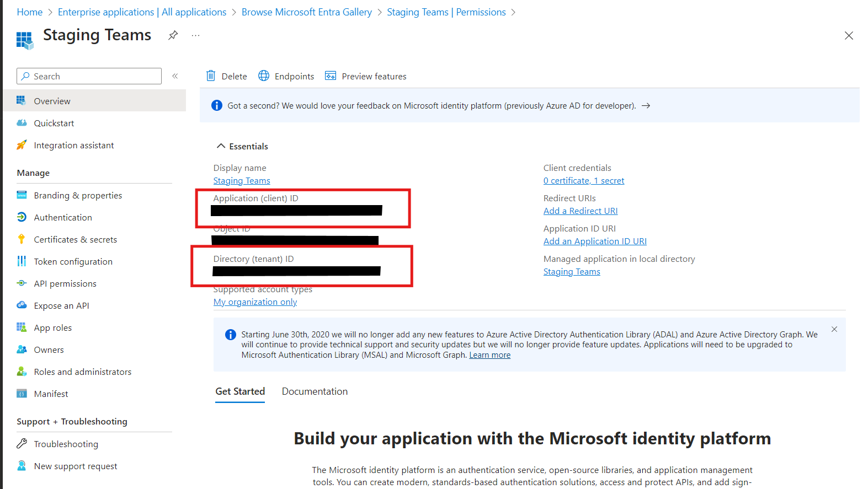
Task: Click Learn more in the ADAL notice
Action: click(x=490, y=355)
